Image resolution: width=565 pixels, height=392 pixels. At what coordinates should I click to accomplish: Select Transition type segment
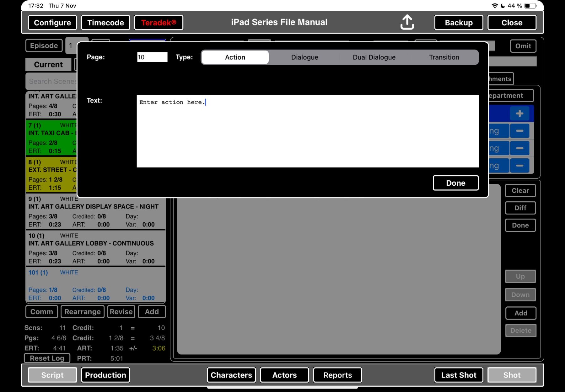(444, 57)
